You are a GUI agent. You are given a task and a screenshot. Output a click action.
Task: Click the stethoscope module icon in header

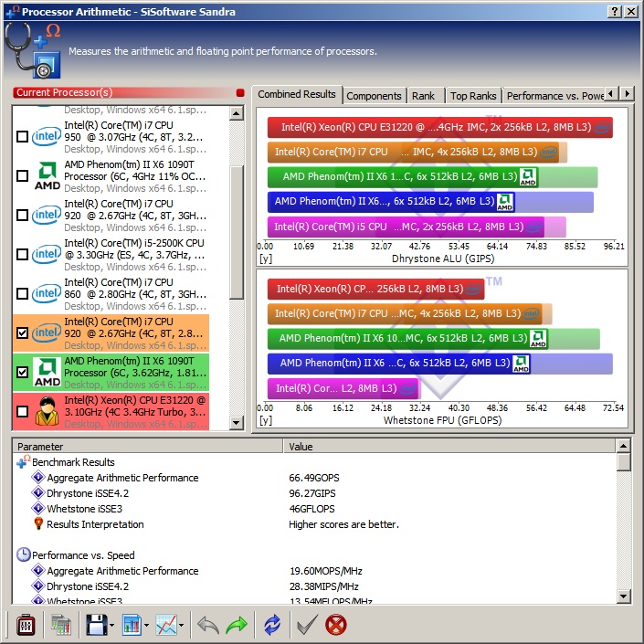tap(33, 50)
